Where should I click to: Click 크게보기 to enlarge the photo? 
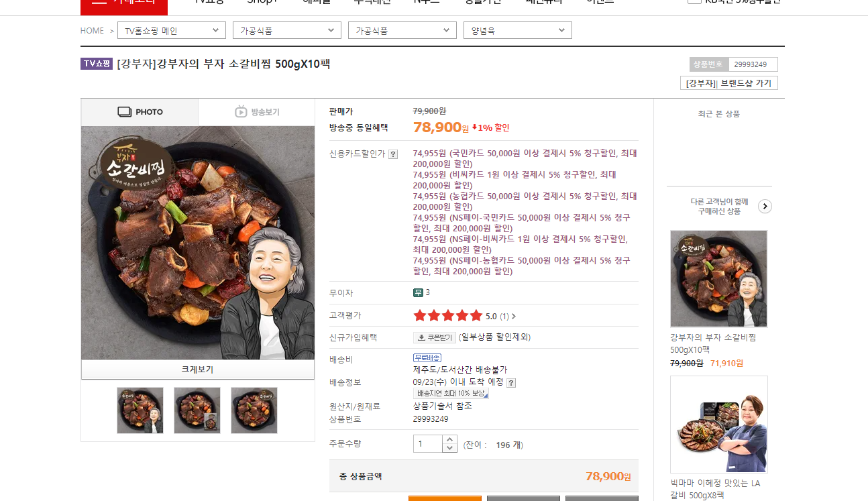(198, 370)
